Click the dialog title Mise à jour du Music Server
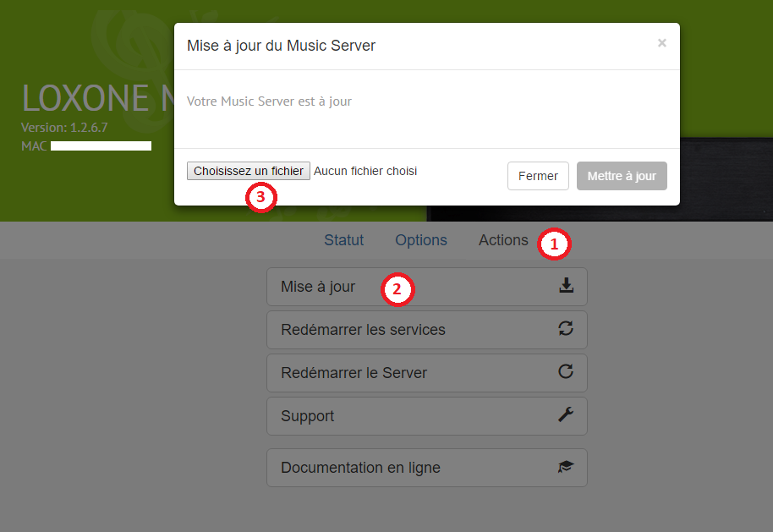Screen dimensions: 773x532 281,46
